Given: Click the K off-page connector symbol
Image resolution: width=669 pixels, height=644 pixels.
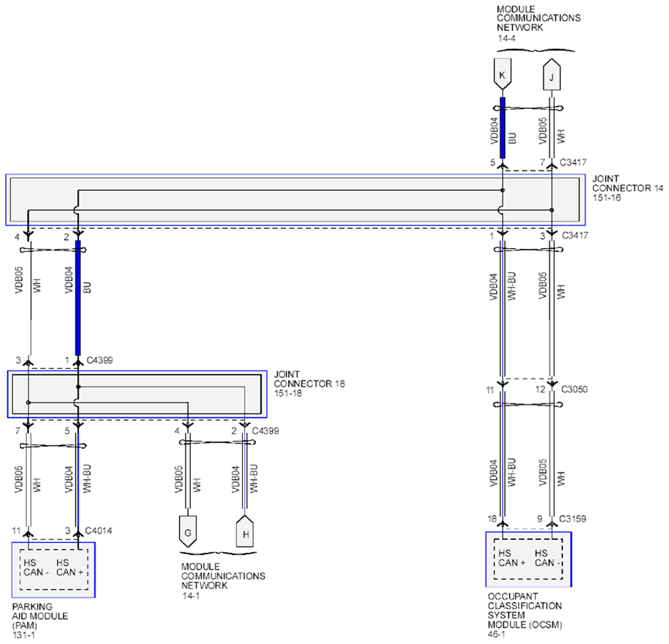Looking at the screenshot, I should tap(502, 75).
